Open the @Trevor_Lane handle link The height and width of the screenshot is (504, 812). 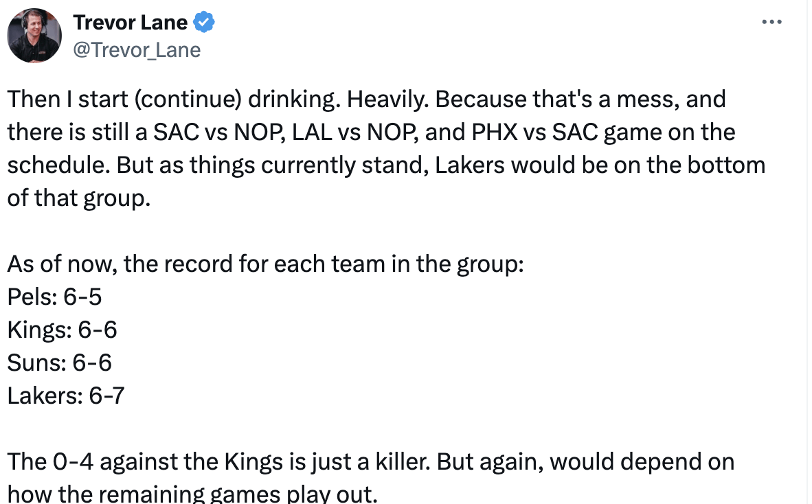click(x=137, y=50)
